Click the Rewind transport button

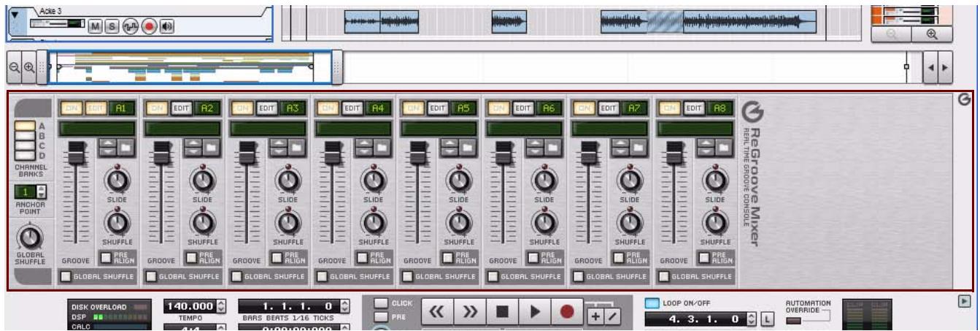pos(436,312)
